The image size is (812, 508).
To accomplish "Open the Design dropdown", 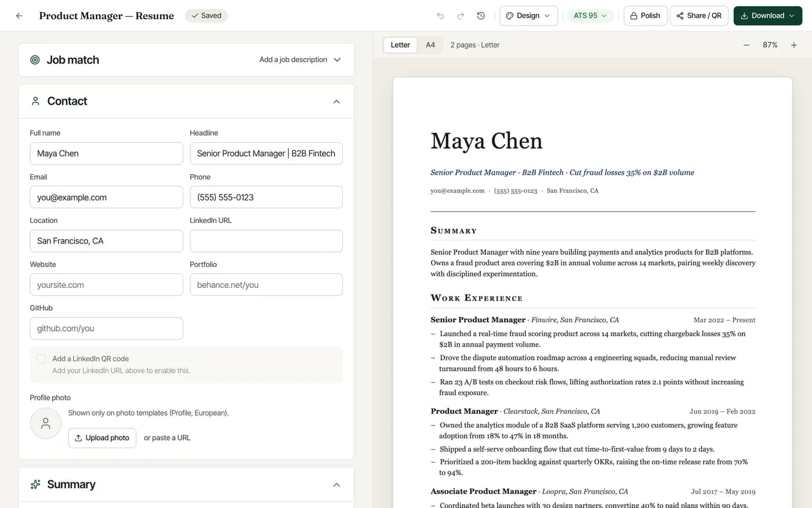I will [x=528, y=16].
